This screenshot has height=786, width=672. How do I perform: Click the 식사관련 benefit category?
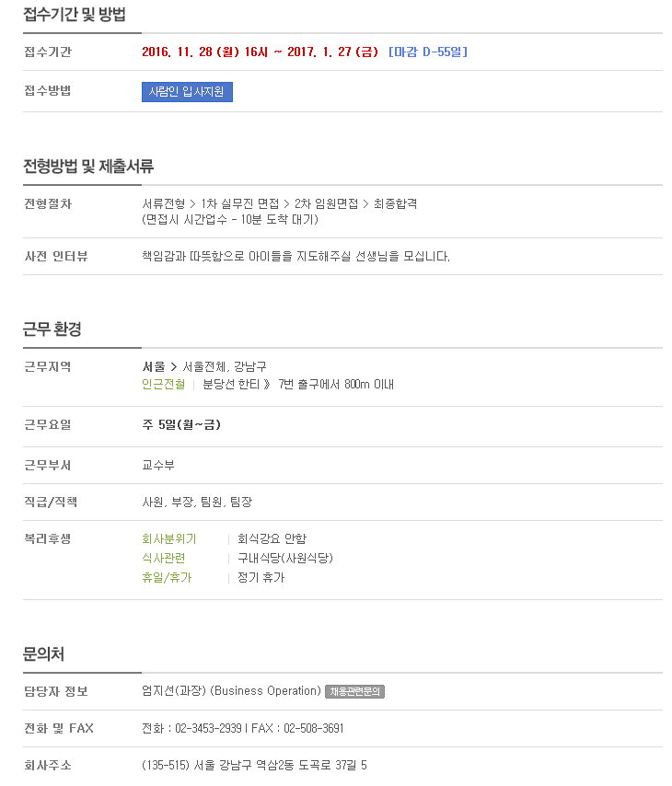click(x=164, y=558)
